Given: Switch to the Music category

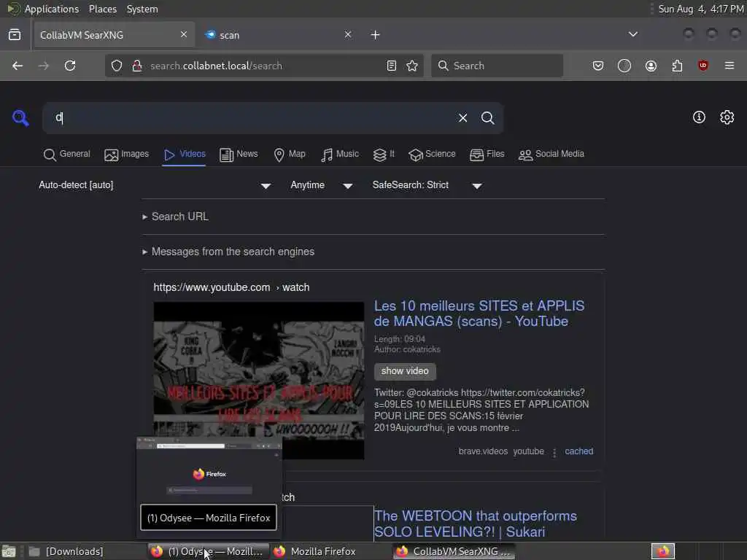Looking at the screenshot, I should pos(340,155).
